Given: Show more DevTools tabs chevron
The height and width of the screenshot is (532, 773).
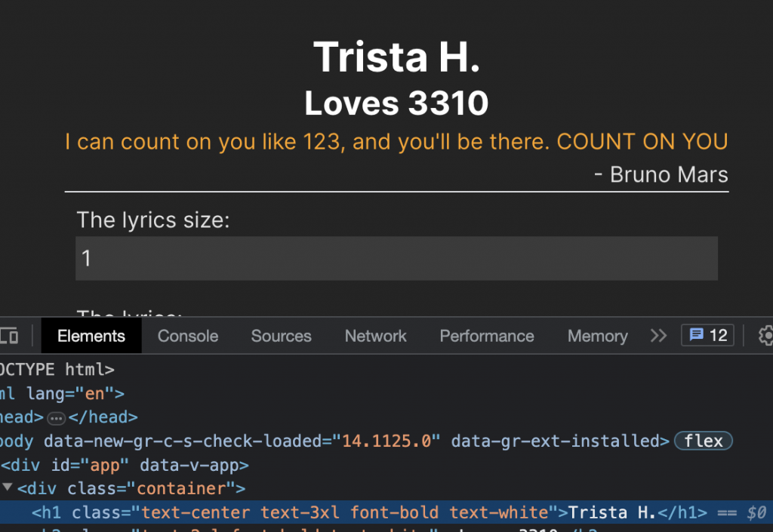Looking at the screenshot, I should click(x=659, y=336).
